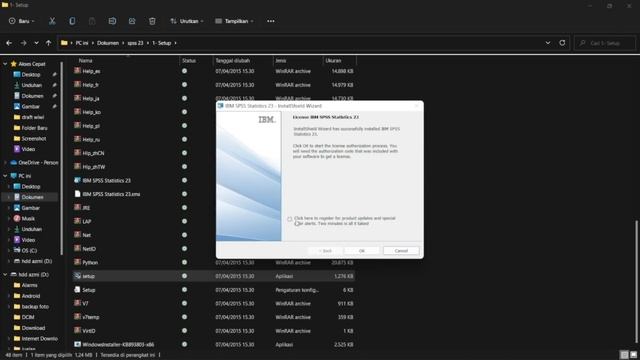Click the search box for 1- Setup
This screenshot has width=640, height=360.
pos(605,43)
